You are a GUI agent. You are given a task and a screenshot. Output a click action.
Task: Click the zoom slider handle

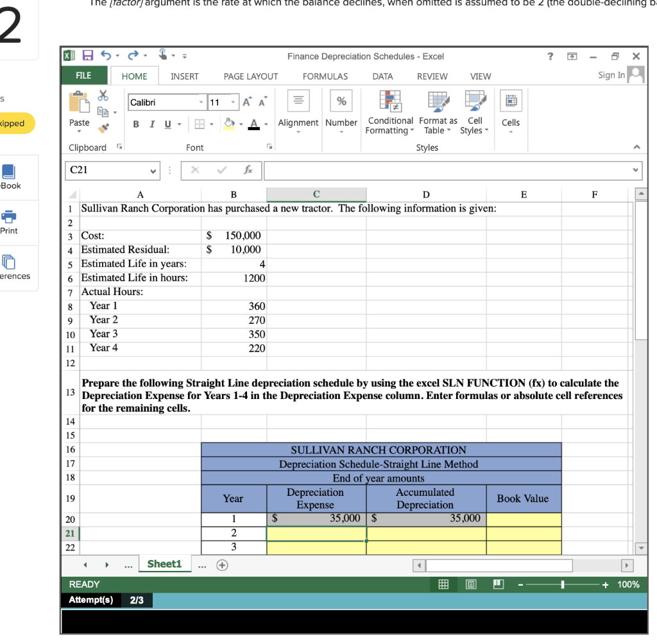pyautogui.click(x=563, y=584)
